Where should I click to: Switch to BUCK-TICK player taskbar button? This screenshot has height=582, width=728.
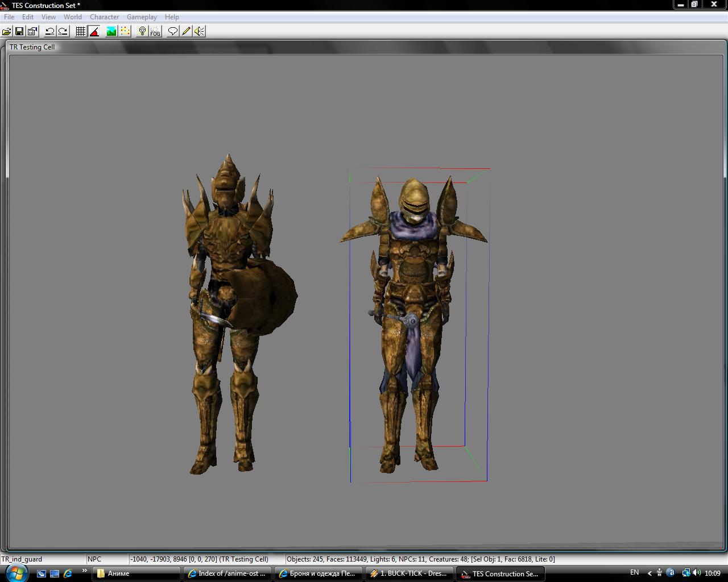point(409,573)
